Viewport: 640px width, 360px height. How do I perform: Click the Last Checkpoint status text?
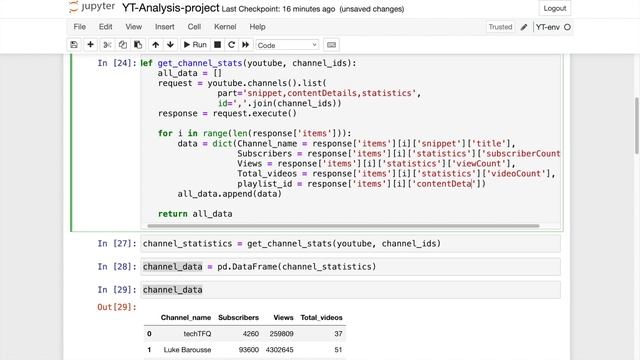pyautogui.click(x=278, y=9)
